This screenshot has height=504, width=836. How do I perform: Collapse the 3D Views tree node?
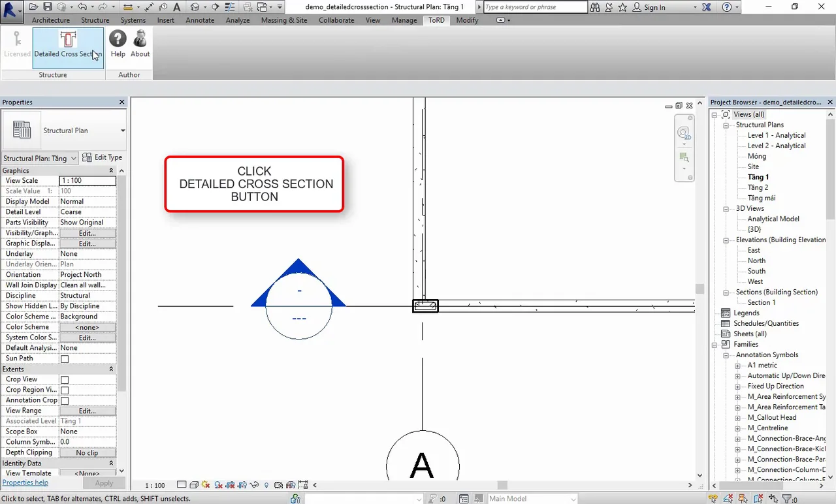(x=726, y=208)
